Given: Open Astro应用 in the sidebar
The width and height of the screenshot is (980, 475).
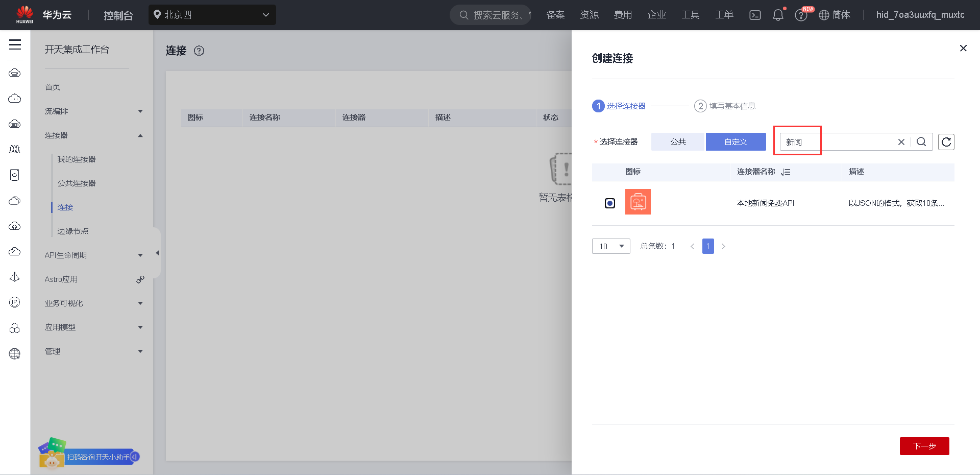Looking at the screenshot, I should pos(61,279).
